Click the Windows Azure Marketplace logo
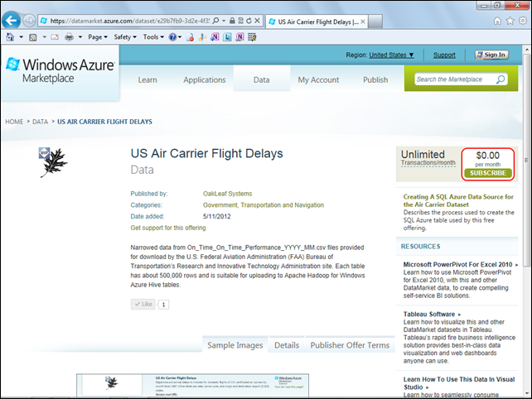Viewport: 532px width, 399px height. point(60,70)
